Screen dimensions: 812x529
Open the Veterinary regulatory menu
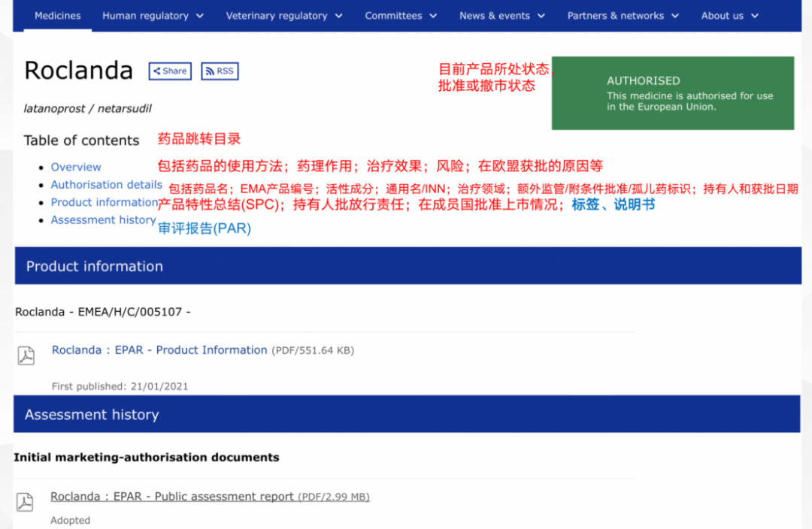click(x=277, y=16)
